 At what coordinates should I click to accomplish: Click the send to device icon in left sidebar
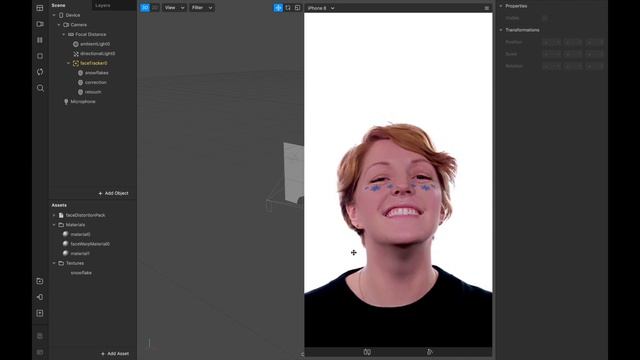coord(40,297)
